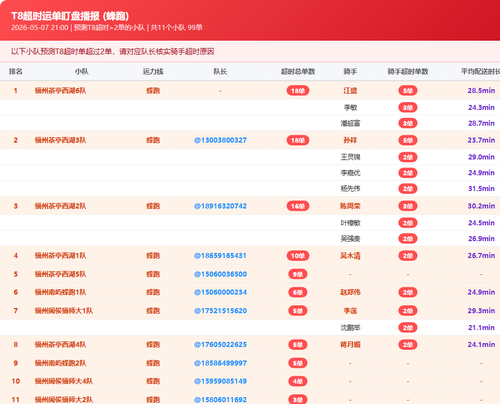Screen dimensions: 500x404
Task: Select rider name 杨先伟
Action: 350,189
